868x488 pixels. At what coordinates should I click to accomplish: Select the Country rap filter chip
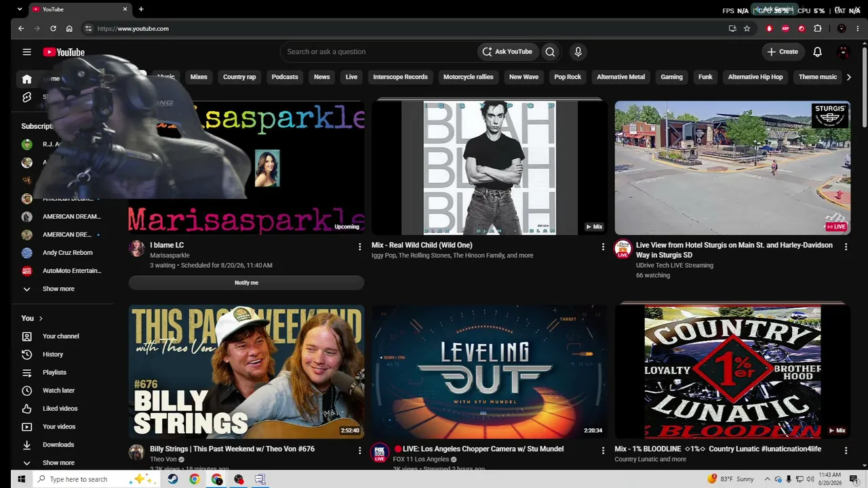point(239,77)
